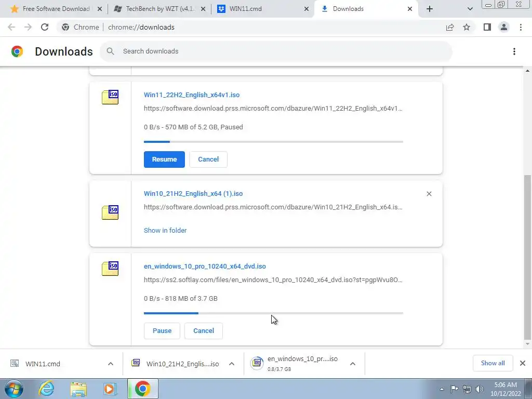Resume the Win11_22H2 download
The image size is (532, 399).
coord(164,159)
